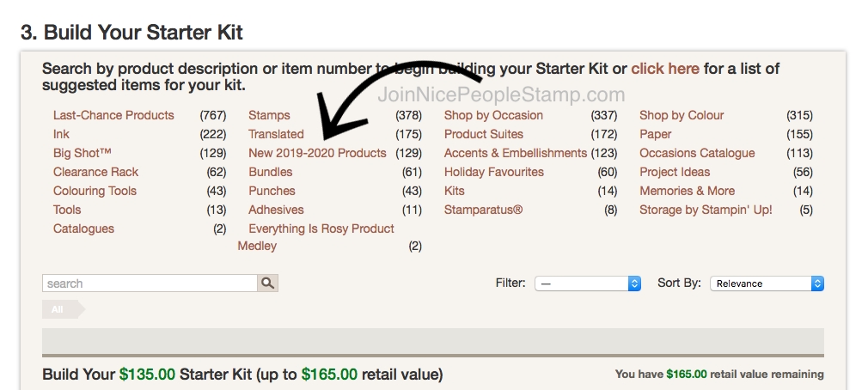This screenshot has height=390, width=868.
Task: View Clearance Rack items
Action: click(x=95, y=172)
